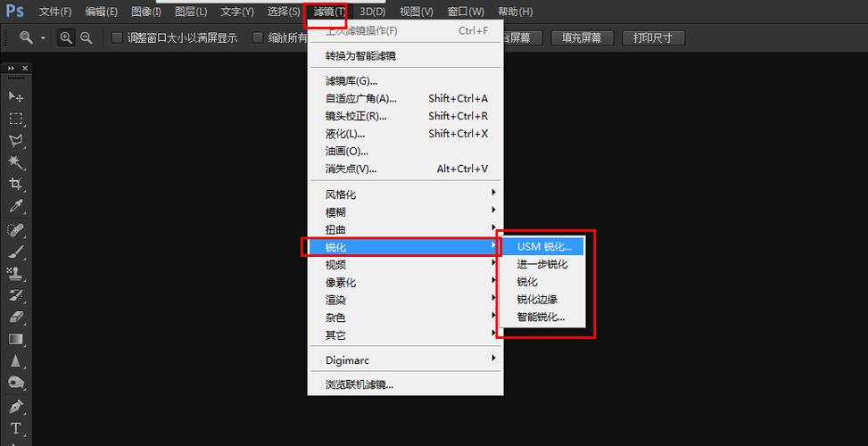Screen dimensions: 868x446
Task: Select USM 锐化... in the submenu
Action: pyautogui.click(x=542, y=246)
